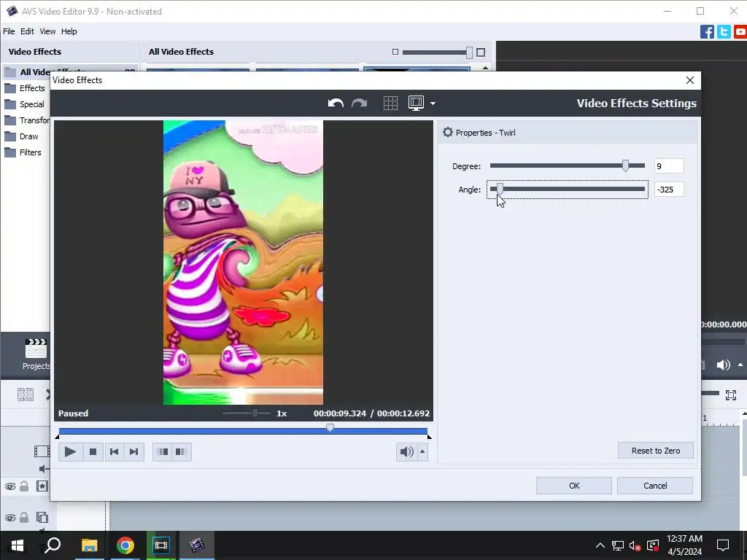747x560 pixels.
Task: Jump to previous frame
Action: tap(114, 452)
